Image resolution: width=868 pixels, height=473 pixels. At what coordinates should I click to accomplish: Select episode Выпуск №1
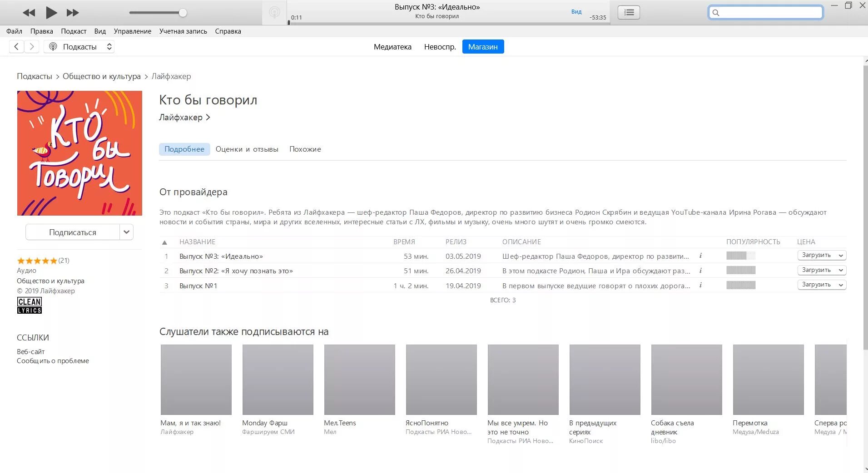click(198, 286)
